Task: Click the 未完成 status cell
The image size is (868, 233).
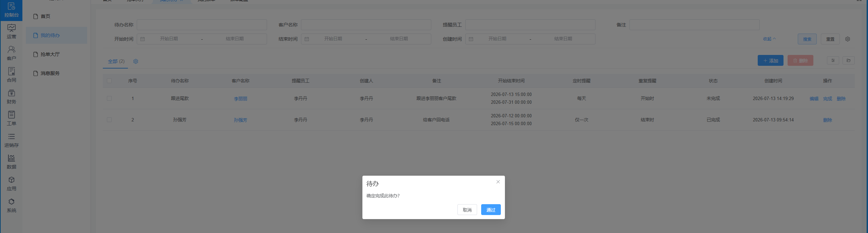Action: (x=713, y=98)
